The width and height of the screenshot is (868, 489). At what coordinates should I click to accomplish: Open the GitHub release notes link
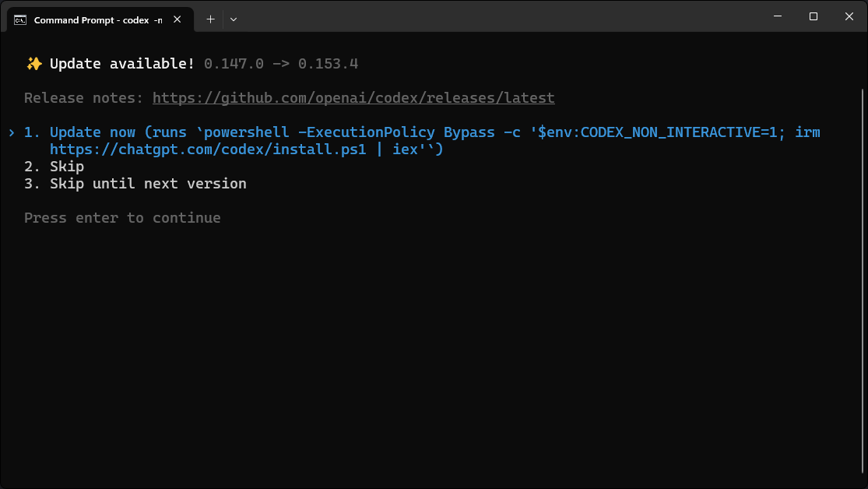[353, 98]
